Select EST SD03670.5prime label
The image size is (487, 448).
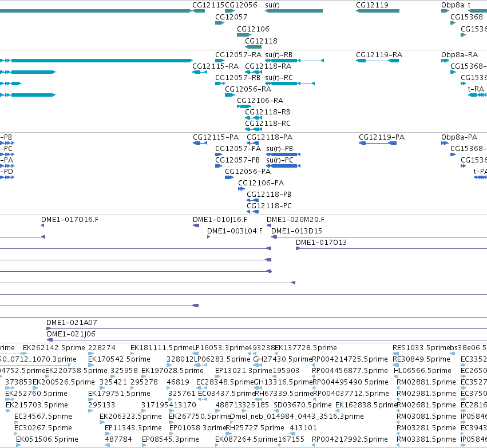(x=303, y=406)
